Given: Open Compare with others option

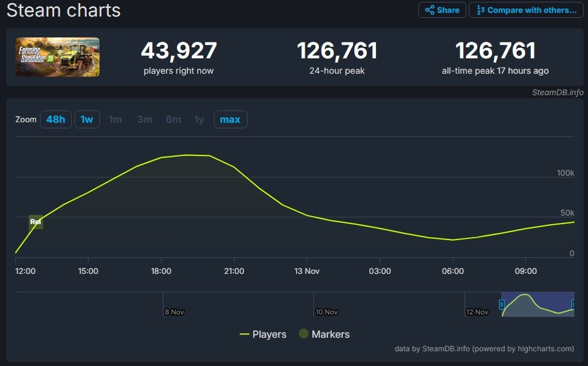Looking at the screenshot, I should [526, 10].
